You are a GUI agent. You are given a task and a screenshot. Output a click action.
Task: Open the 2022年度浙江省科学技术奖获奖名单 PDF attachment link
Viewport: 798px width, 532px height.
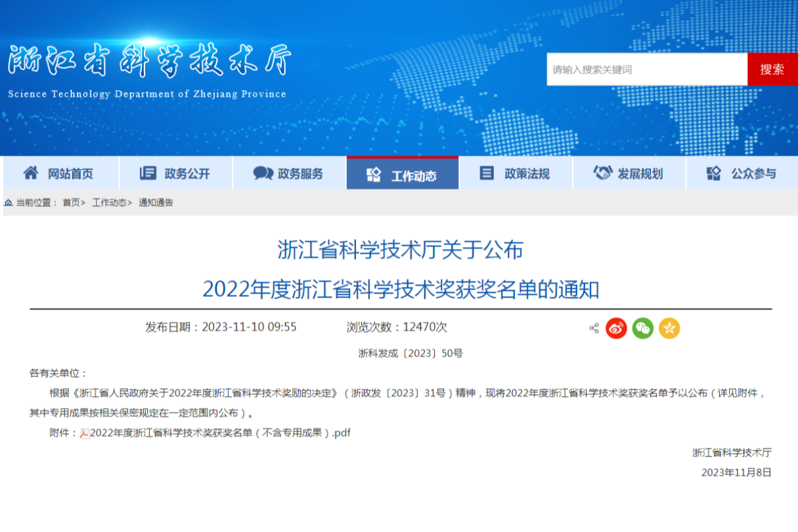[220, 433]
